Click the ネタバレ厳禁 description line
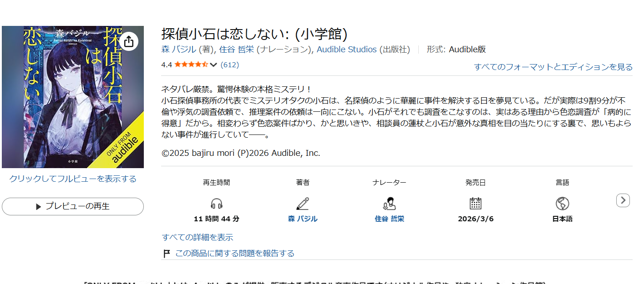This screenshot has height=284, width=644. (236, 89)
